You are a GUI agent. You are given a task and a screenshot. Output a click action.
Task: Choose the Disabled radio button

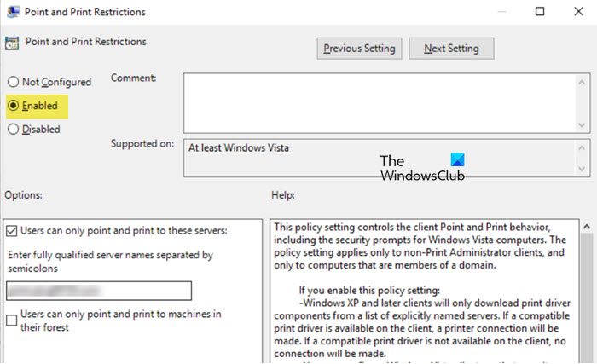(x=13, y=130)
